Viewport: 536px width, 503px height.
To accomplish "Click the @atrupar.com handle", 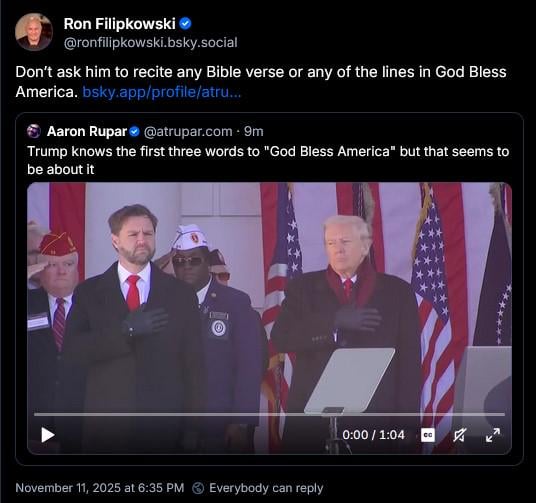I will (x=188, y=131).
